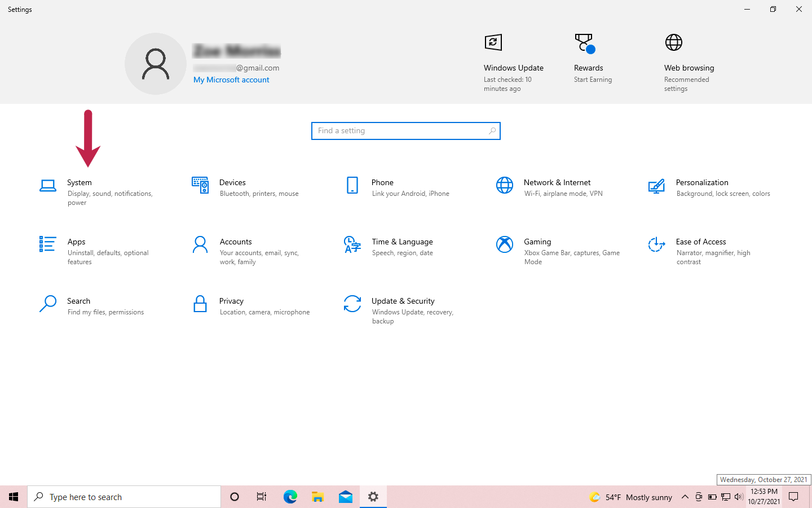Screen dimensions: 812x508
Task: Click the user profile avatar picture
Action: [156, 64]
